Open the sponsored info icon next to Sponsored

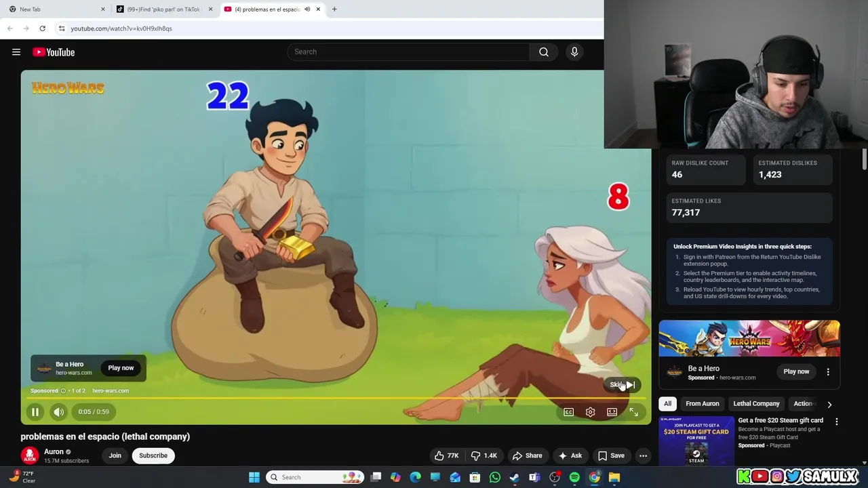coord(63,390)
